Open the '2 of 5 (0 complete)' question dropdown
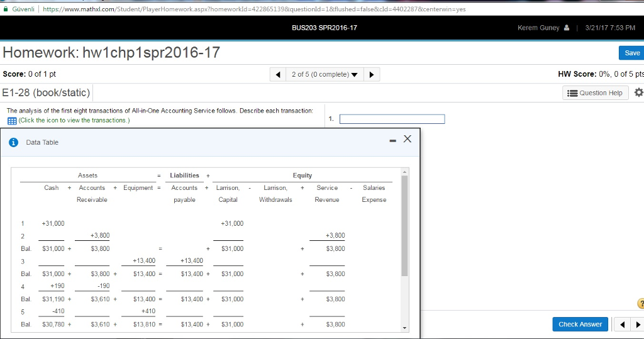This screenshot has width=644, height=339. [x=325, y=74]
